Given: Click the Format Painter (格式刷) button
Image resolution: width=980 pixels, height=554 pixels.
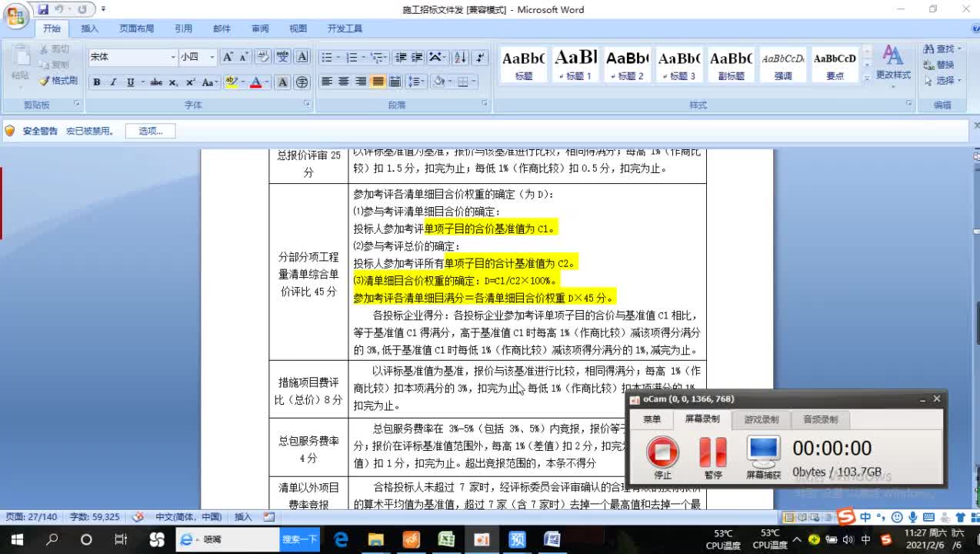Looking at the screenshot, I should [59, 80].
